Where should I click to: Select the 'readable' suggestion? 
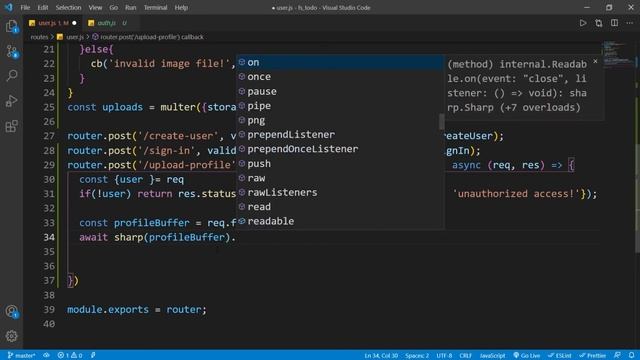(340, 221)
